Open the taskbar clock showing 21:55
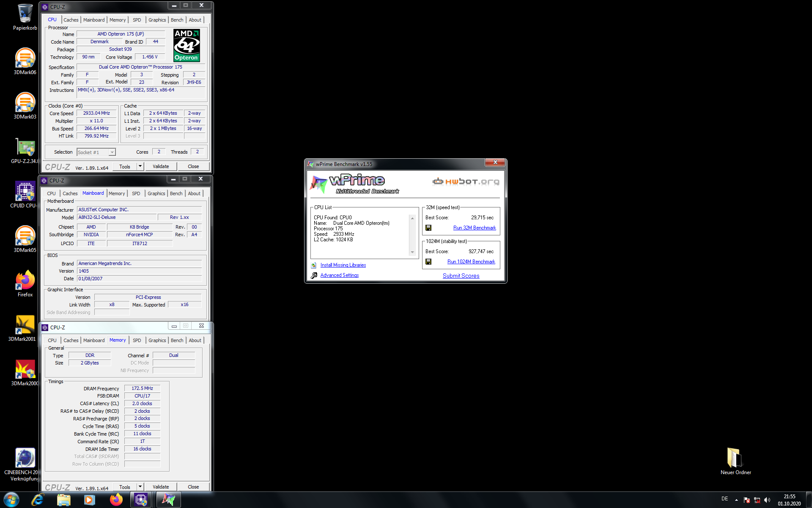Screen dimensions: 812x508 tap(789, 500)
